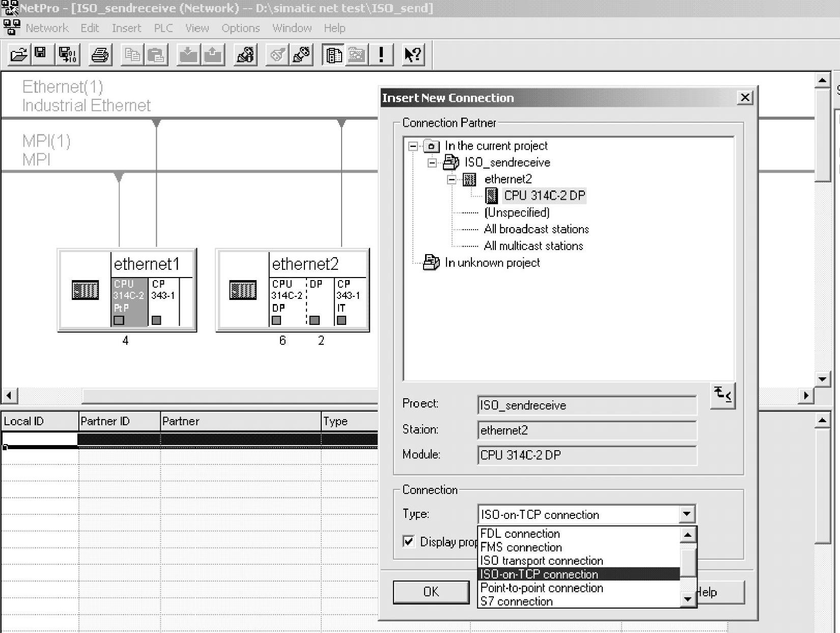This screenshot has height=633, width=840.
Task: Click the network view vertical scroll-down arrow
Action: tap(823, 378)
